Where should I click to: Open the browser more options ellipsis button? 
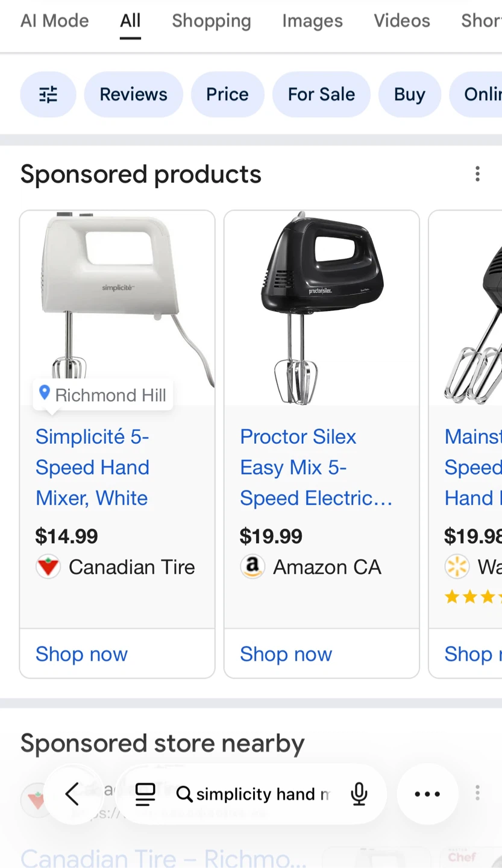pyautogui.click(x=427, y=794)
